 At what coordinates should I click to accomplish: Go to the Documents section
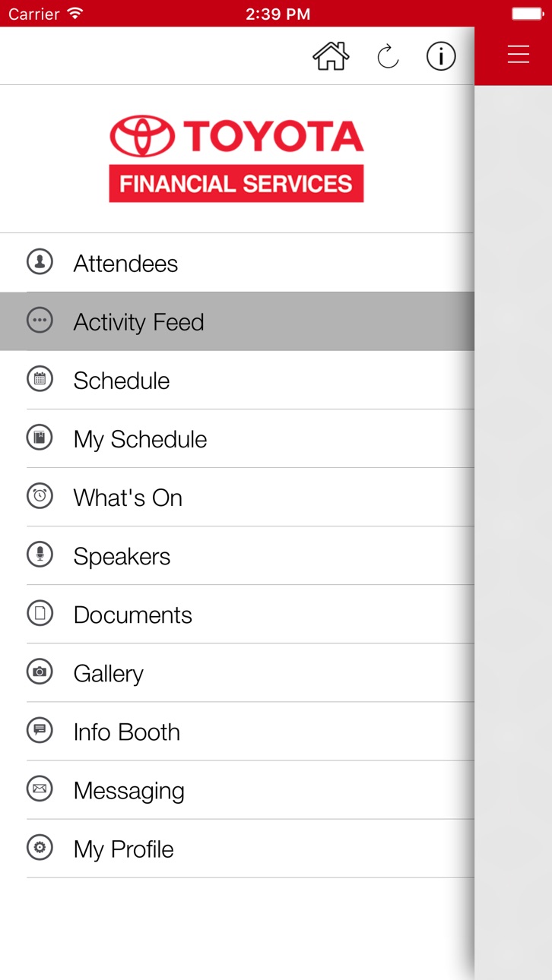[237, 614]
